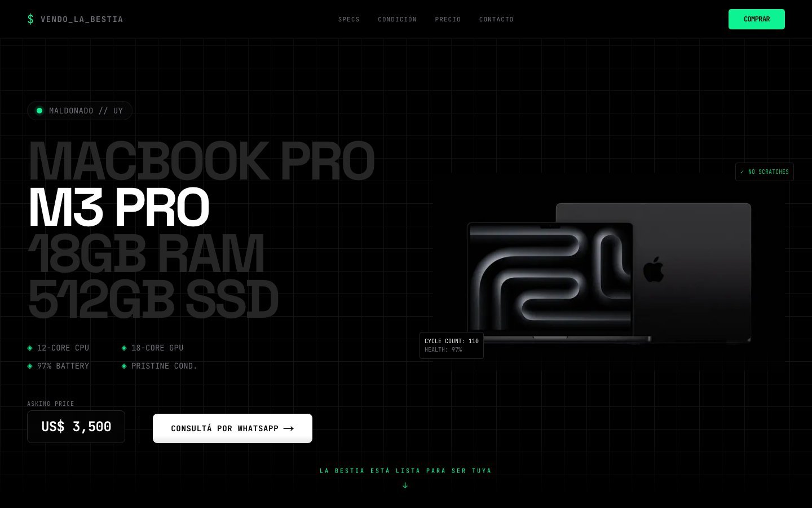Click the NO SCRATCHES badge
812x508 pixels.
pos(765,172)
